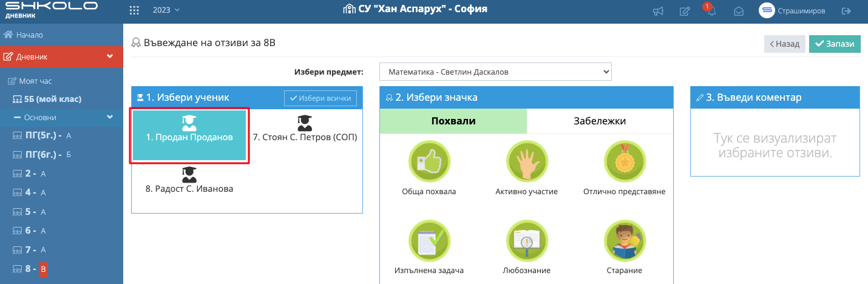This screenshot has width=868, height=284.
Task: Open the apps grid icon
Action: tap(135, 10)
